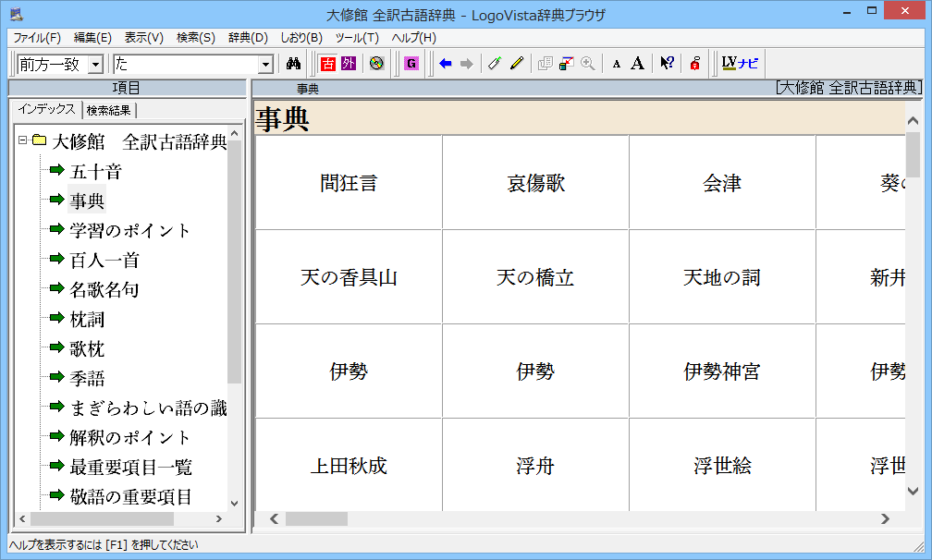Click the search word input field

186,64
